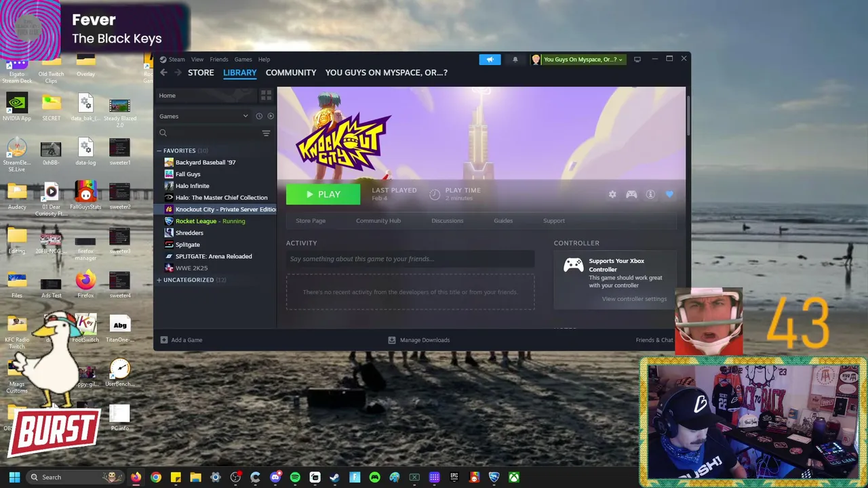Select WWE 2K25 in library list
The image size is (868, 488).
(191, 268)
